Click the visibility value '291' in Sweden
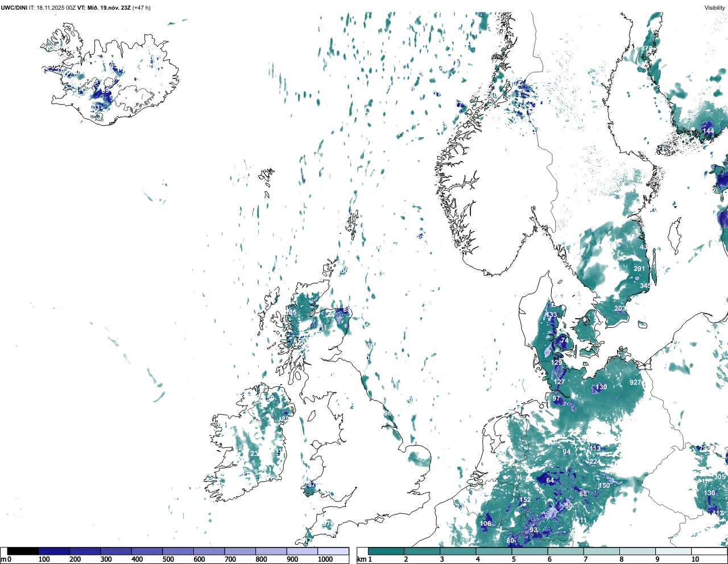 [x=640, y=269]
